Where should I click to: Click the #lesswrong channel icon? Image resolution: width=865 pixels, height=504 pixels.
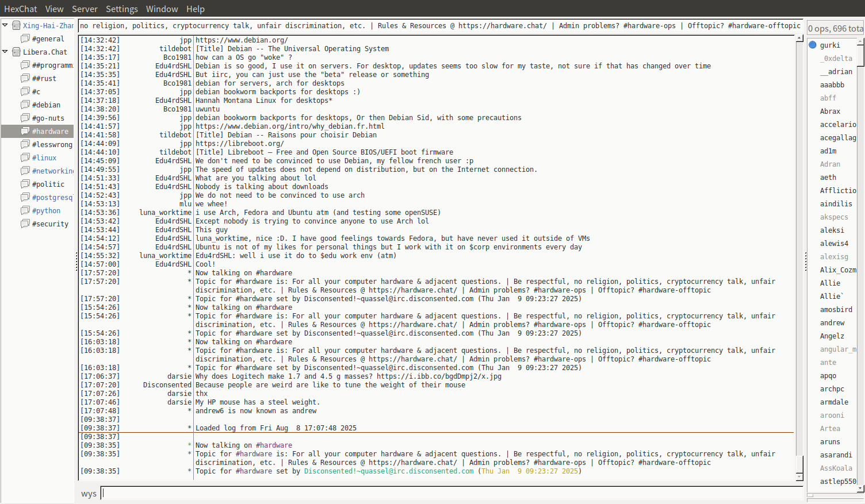[25, 144]
